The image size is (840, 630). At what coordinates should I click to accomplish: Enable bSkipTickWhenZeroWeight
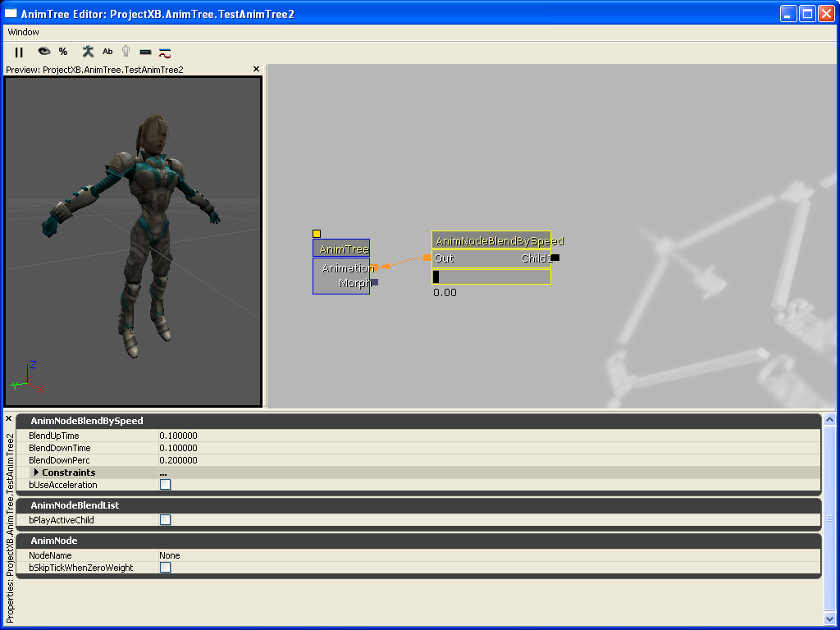click(x=165, y=567)
